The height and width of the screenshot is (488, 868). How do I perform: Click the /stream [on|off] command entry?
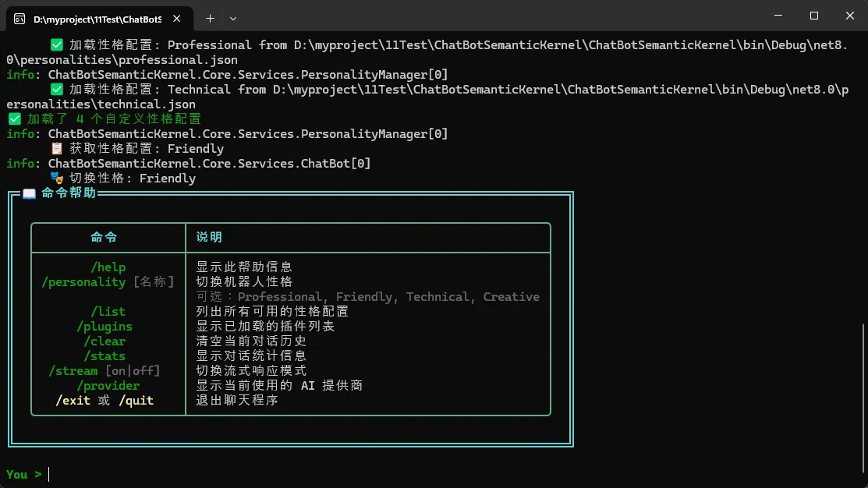click(x=104, y=371)
